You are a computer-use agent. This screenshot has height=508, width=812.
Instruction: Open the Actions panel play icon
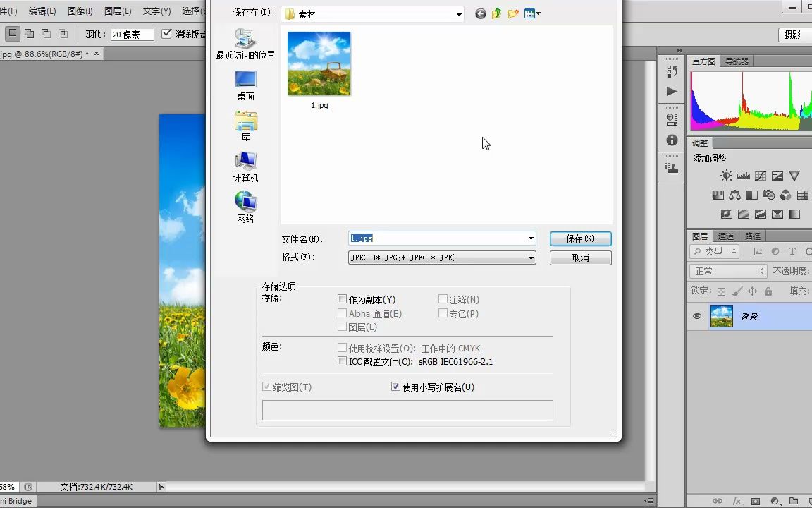672,90
